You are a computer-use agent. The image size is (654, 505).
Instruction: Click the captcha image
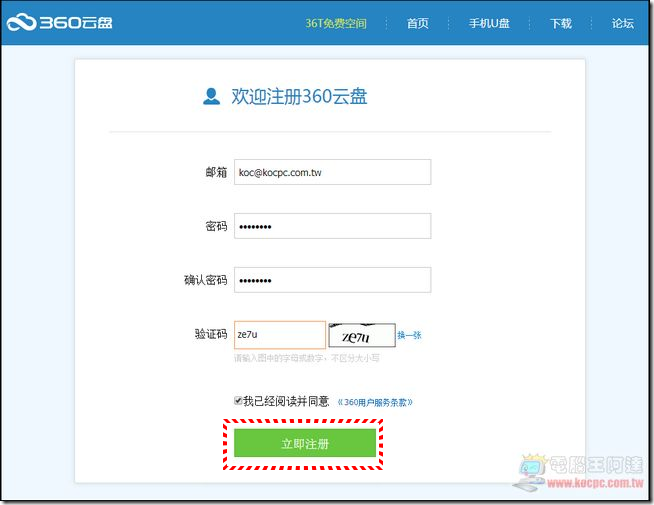click(x=360, y=335)
